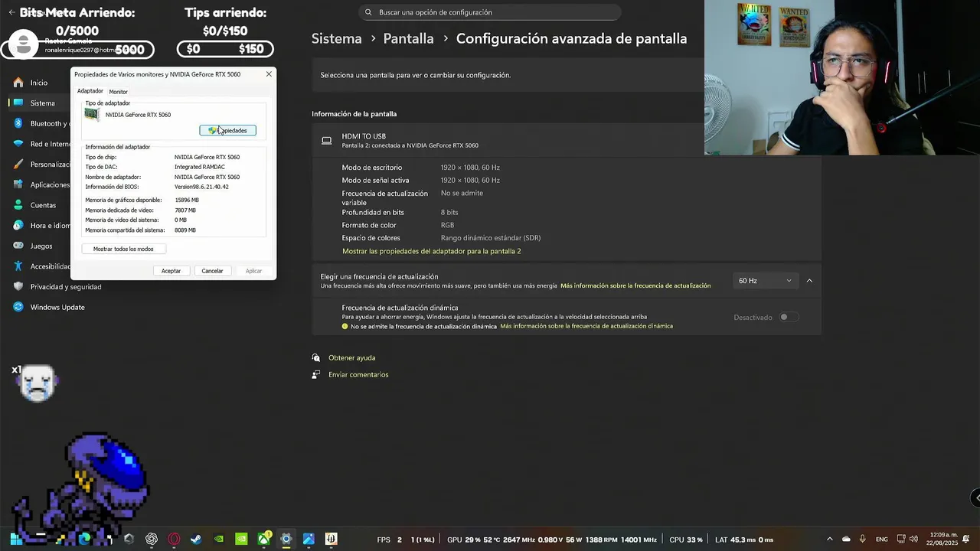Open Accesibilidad sidebar item

tap(40, 266)
